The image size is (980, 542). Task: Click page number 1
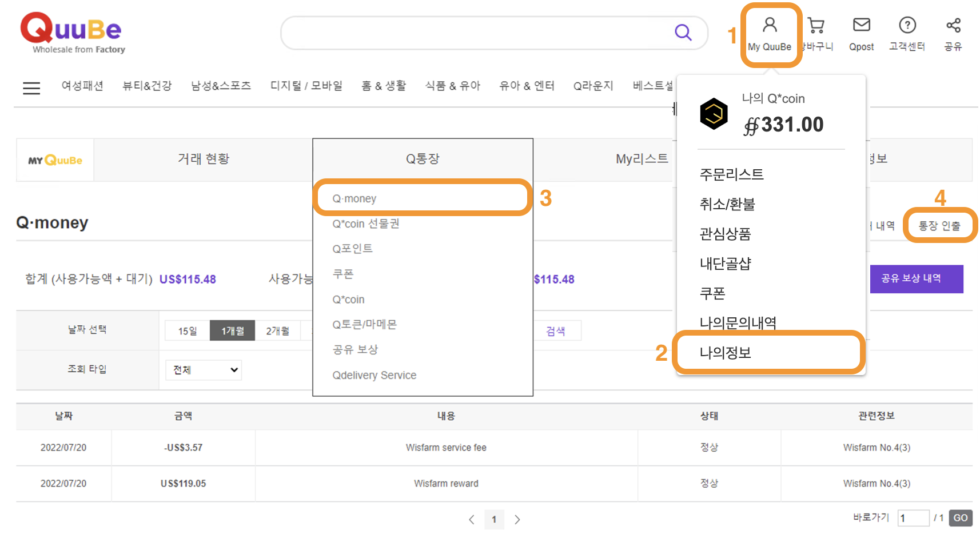494,519
